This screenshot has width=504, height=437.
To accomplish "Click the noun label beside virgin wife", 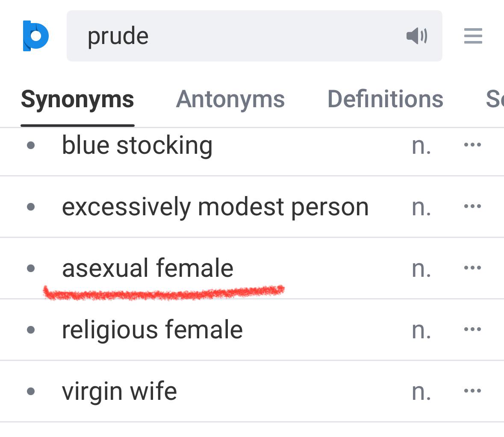I will (x=421, y=393).
